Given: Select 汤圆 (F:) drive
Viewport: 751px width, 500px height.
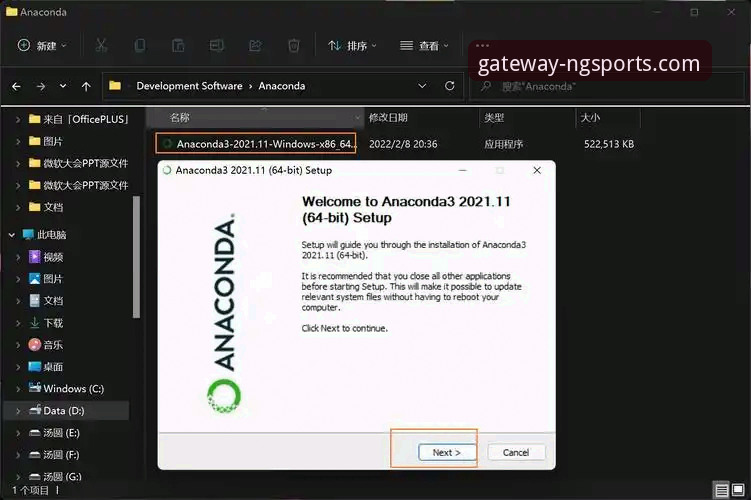Looking at the screenshot, I should (54, 455).
